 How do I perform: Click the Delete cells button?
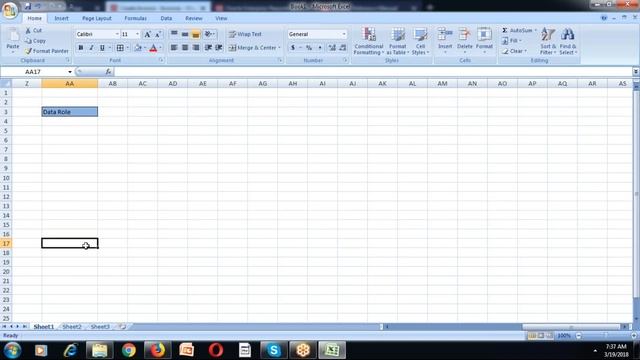tap(464, 40)
